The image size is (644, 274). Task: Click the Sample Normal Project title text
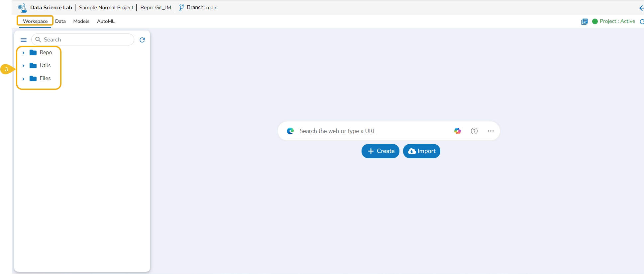pyautogui.click(x=106, y=8)
